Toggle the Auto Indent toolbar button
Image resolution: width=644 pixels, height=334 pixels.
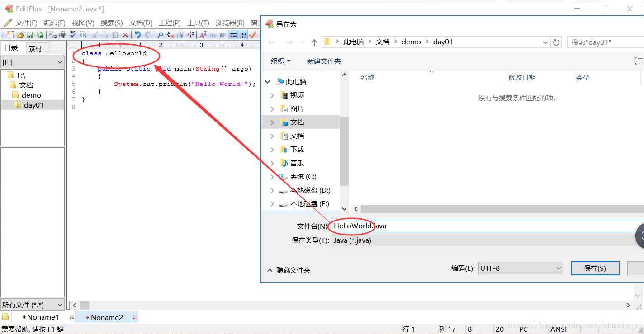click(x=233, y=35)
